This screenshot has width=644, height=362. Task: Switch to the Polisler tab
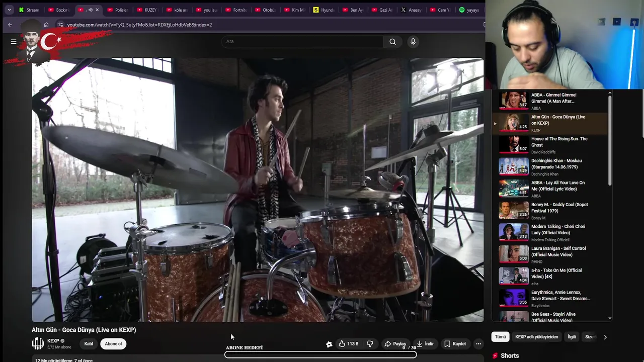118,10
